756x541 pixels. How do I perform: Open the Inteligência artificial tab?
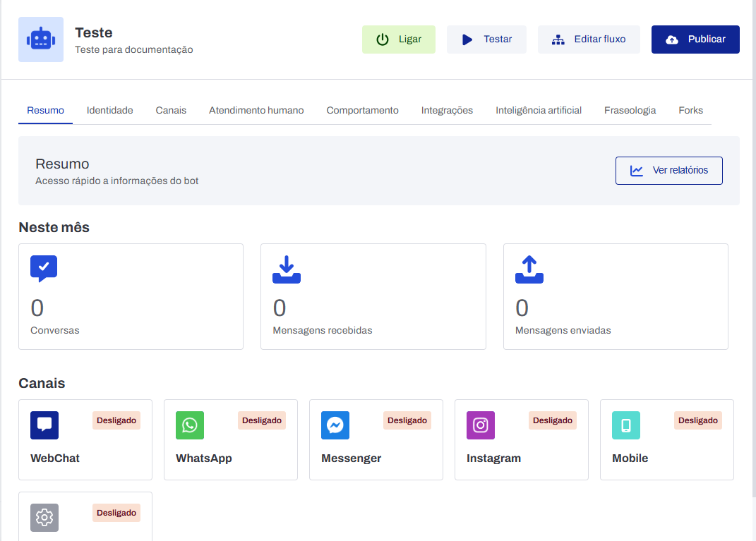coord(539,111)
